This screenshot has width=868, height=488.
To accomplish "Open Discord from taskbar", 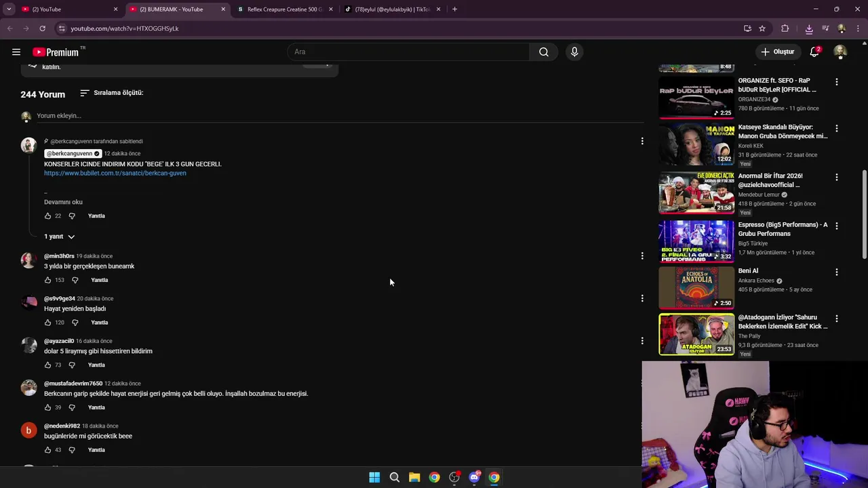I will coord(474,477).
